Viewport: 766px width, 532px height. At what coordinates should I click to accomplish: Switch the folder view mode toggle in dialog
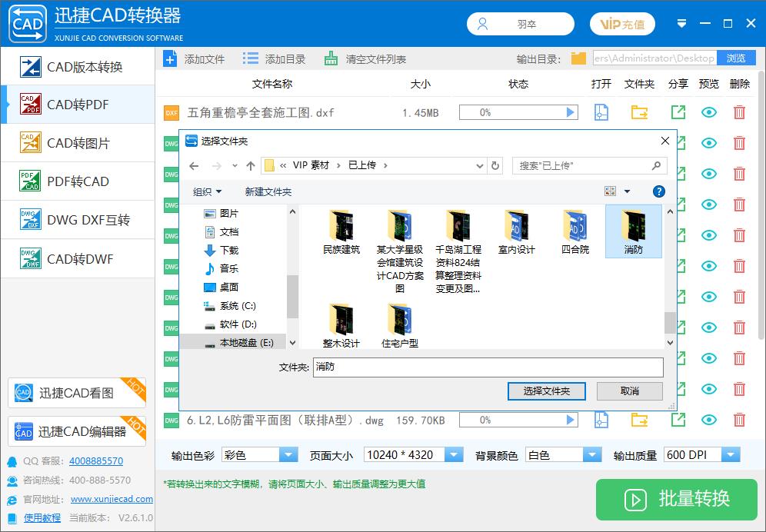[x=610, y=191]
